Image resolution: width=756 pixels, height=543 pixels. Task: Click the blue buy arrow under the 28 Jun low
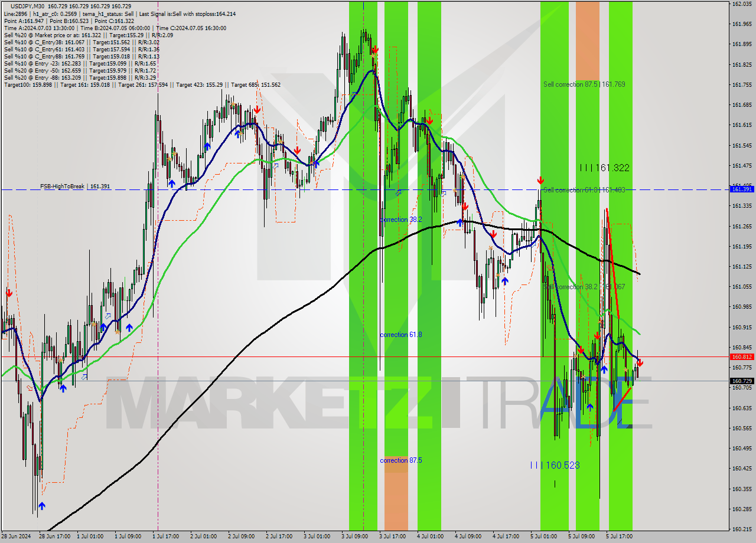[42, 506]
